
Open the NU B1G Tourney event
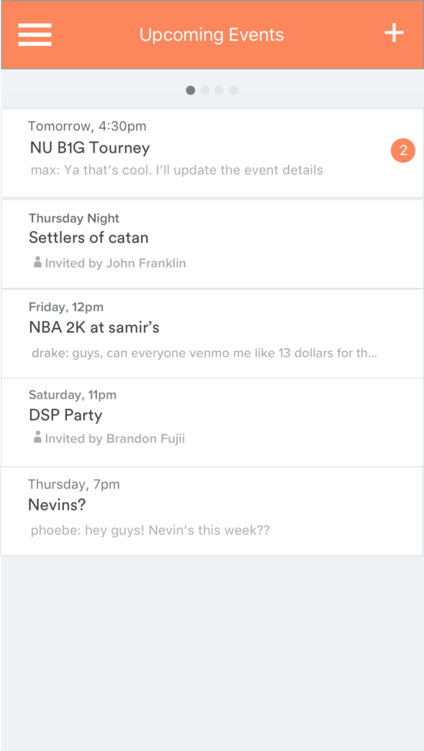click(x=212, y=153)
